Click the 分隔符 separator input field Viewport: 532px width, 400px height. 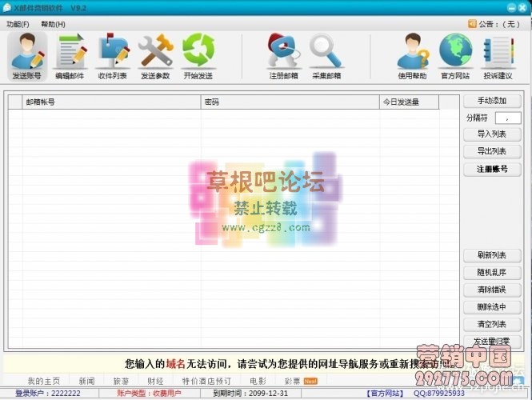point(508,118)
